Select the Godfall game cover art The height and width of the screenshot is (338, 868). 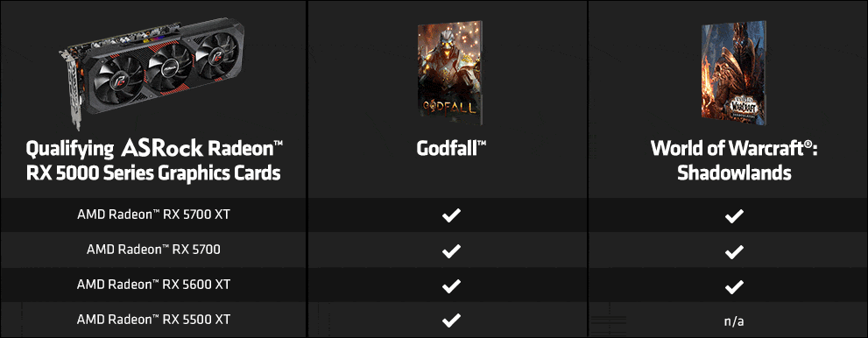[449, 72]
